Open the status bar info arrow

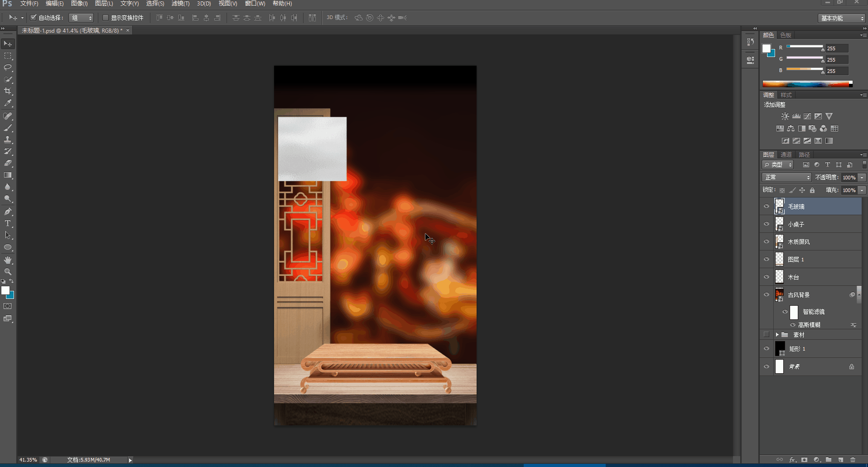point(130,460)
